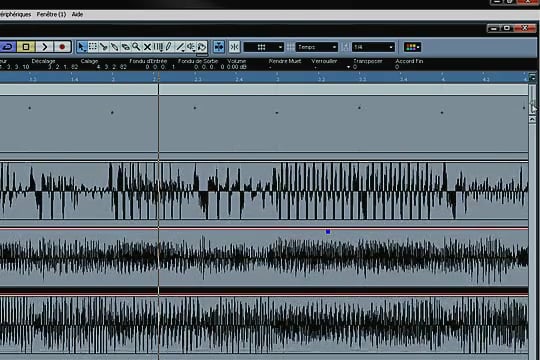This screenshot has height=360, width=540.
Task: Click the Volume 0.00 dB value
Action: pos(237,67)
